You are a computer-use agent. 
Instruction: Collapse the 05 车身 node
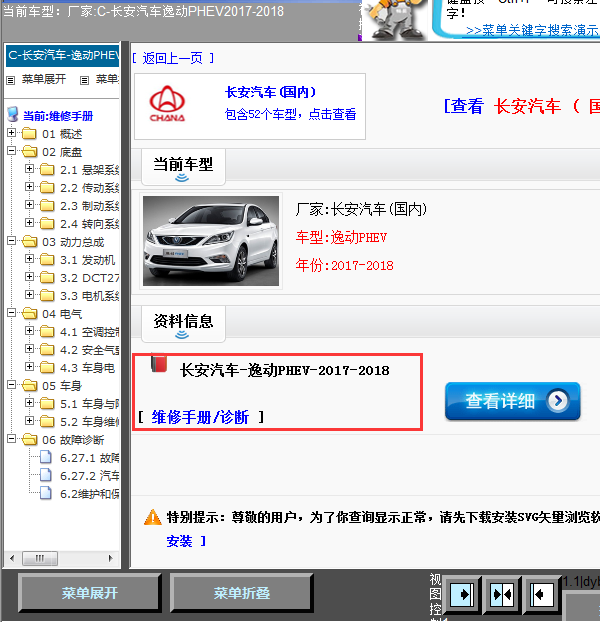pyautogui.click(x=12, y=384)
